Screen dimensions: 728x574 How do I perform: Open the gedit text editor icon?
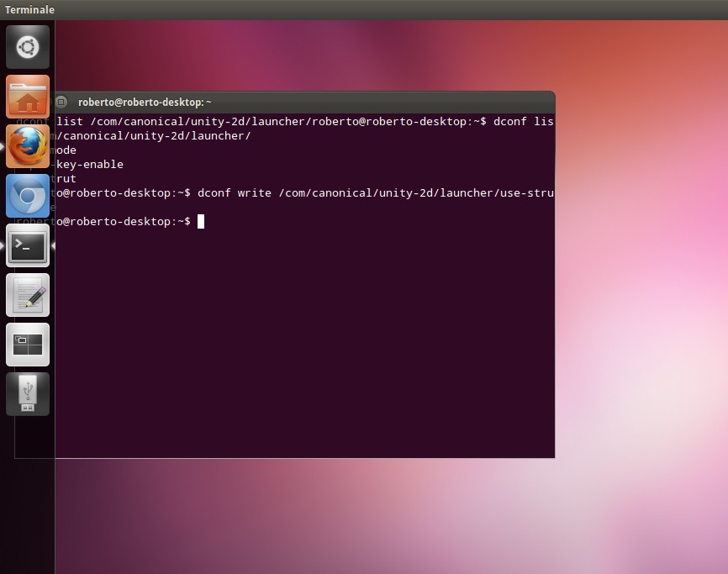tap(28, 295)
